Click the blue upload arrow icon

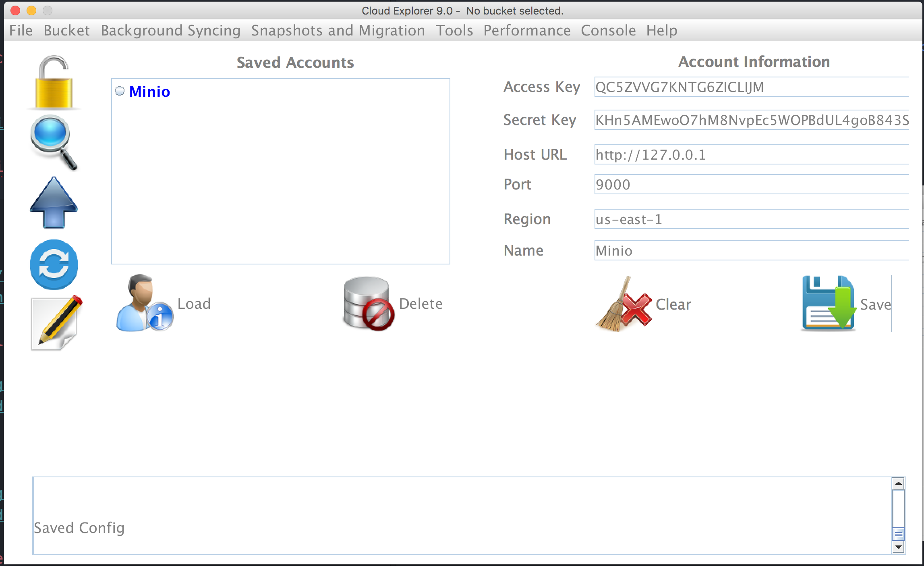[54, 203]
